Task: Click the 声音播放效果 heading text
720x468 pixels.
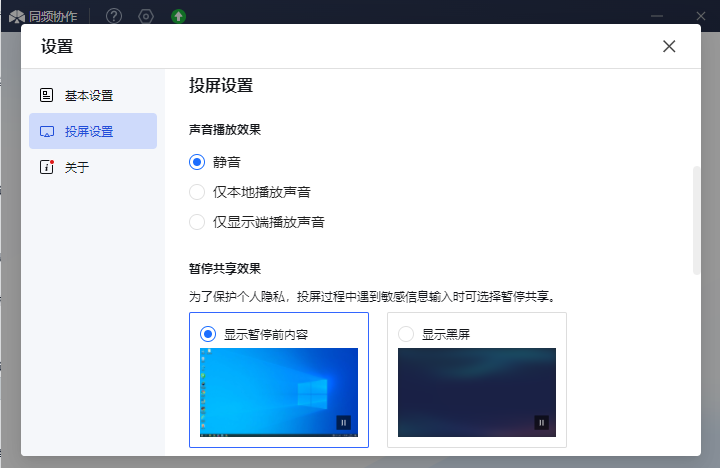Action: (x=225, y=130)
